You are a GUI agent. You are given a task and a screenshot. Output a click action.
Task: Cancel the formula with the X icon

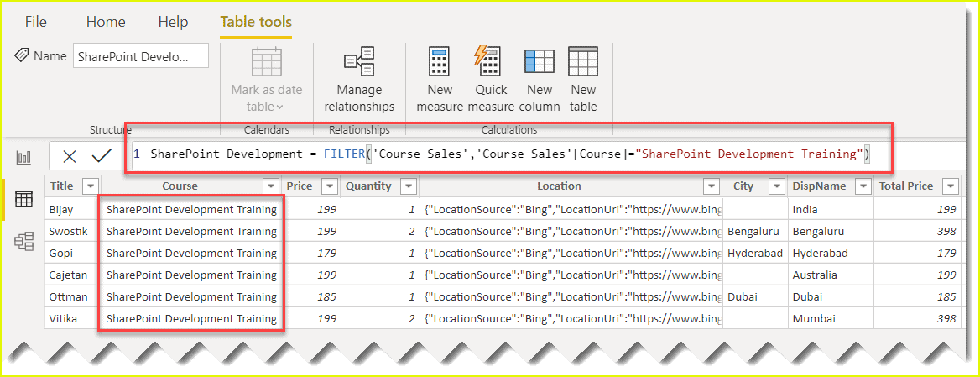click(x=70, y=157)
